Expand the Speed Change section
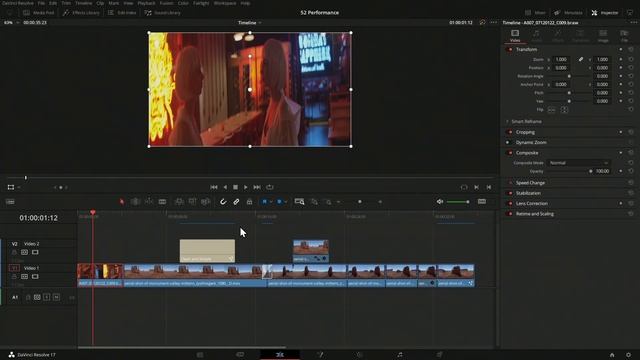 (530, 183)
